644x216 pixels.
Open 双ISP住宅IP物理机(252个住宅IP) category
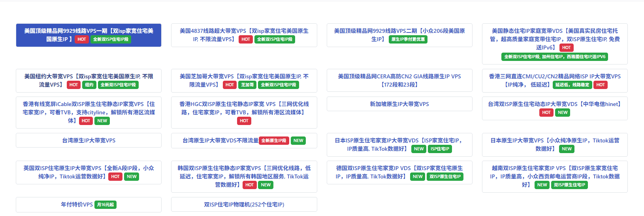click(x=244, y=205)
